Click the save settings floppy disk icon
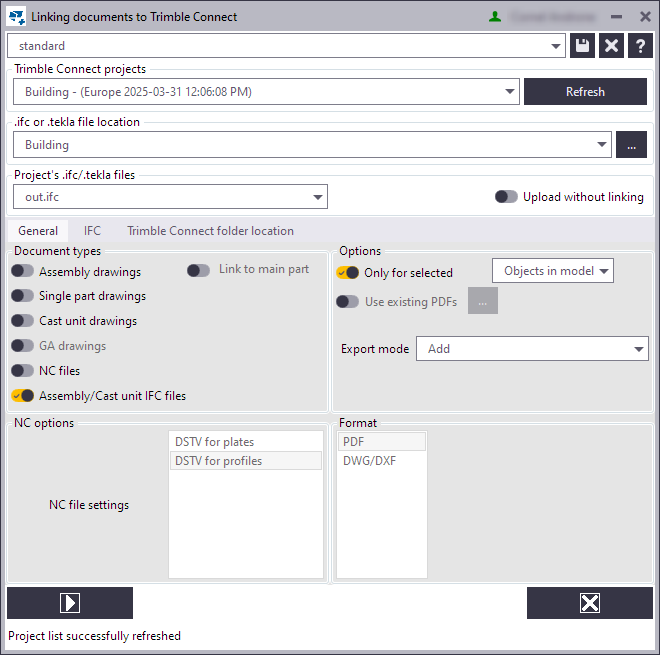Image resolution: width=660 pixels, height=655 pixels. (582, 45)
